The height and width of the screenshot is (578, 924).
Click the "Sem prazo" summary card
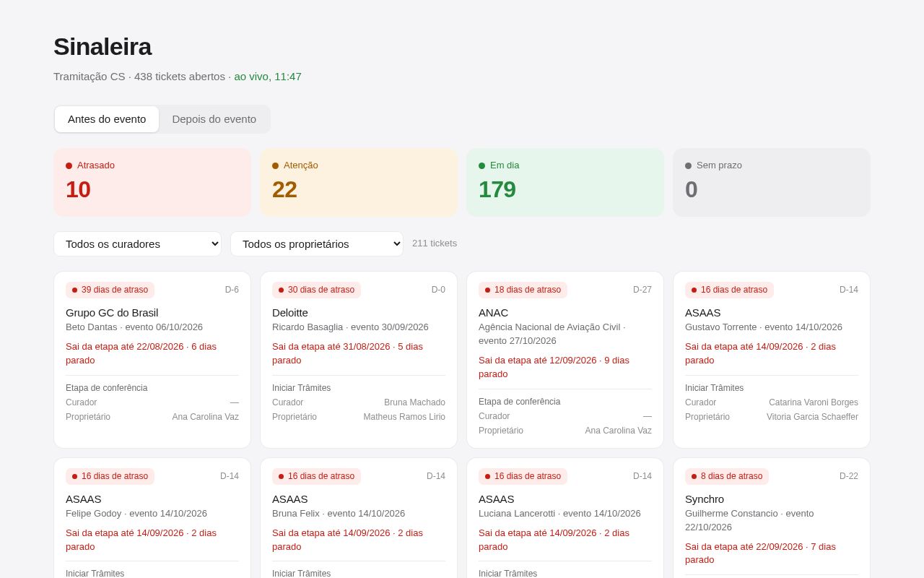pos(772,182)
